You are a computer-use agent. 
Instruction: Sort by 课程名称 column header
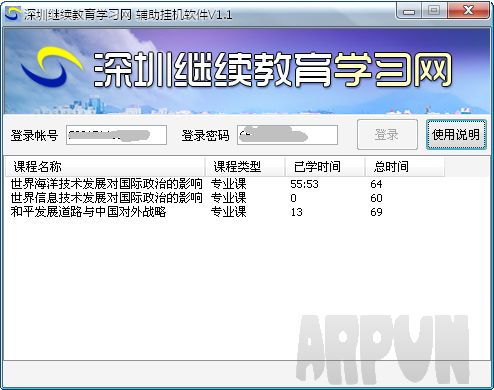point(105,167)
